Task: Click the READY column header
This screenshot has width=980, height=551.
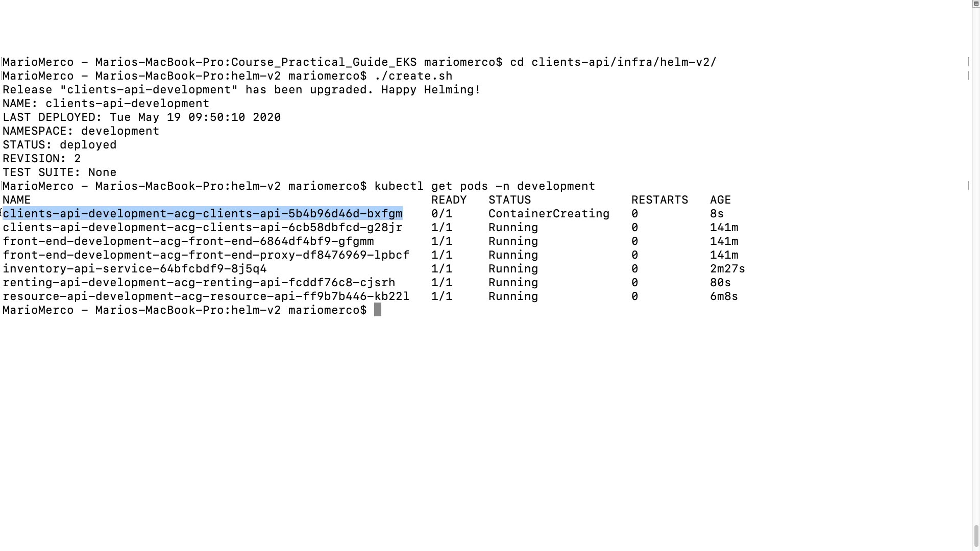Action: click(449, 200)
